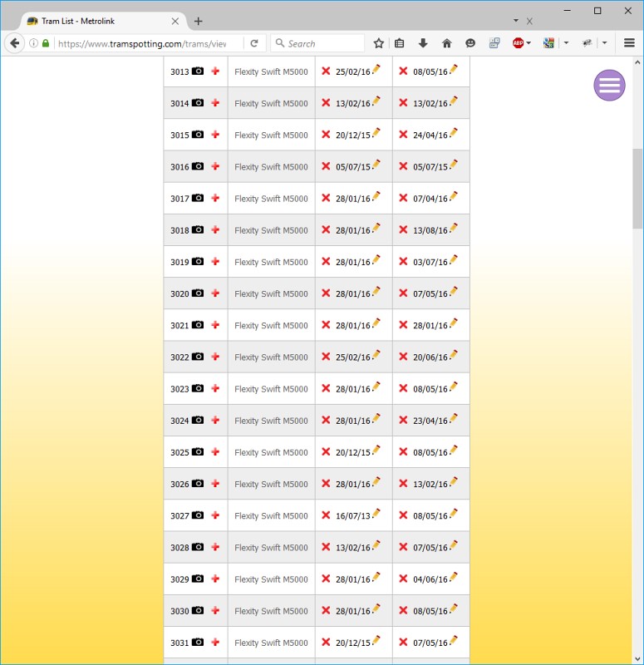Viewport: 644px width, 665px height.
Task: Expand the dropdown arrow next to the grey extension icon
Action: (x=605, y=43)
